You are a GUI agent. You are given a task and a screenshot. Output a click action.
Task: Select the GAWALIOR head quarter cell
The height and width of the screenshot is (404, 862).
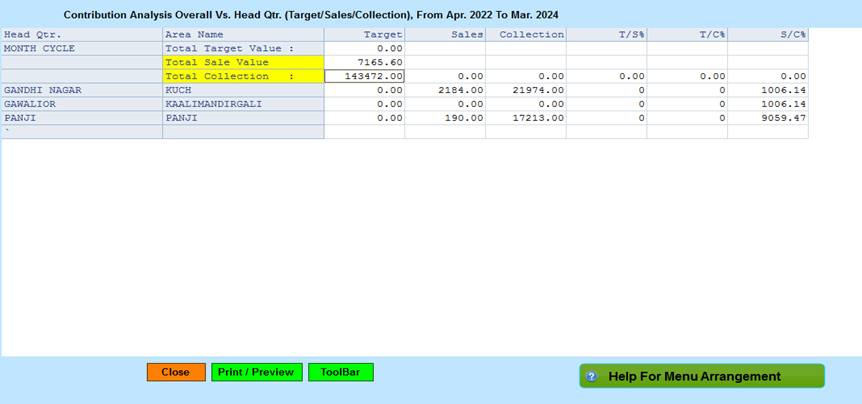coord(82,104)
